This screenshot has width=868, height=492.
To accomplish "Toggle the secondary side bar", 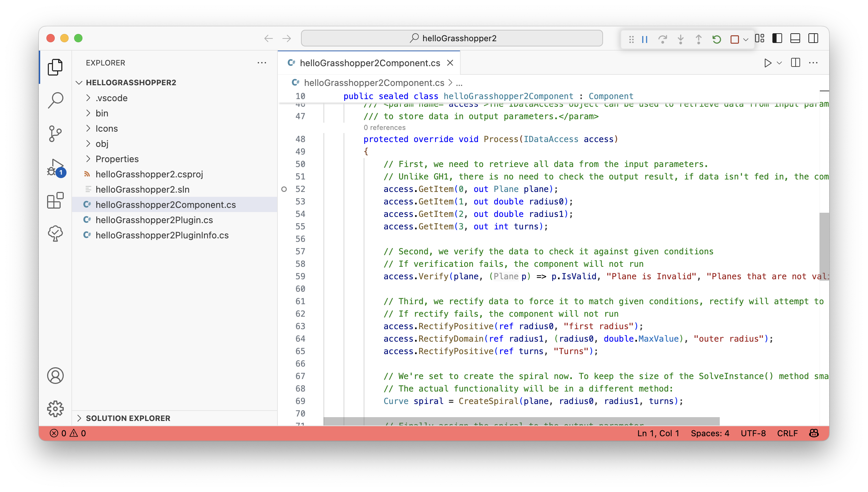I will pos(813,38).
